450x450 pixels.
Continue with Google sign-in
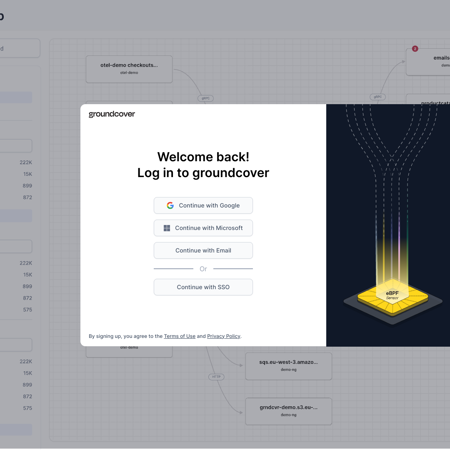click(x=203, y=205)
